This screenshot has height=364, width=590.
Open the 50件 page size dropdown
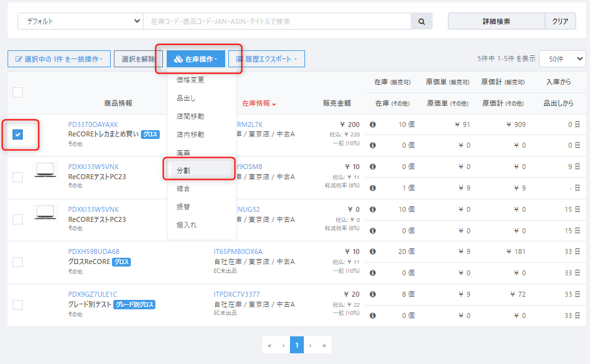[562, 59]
